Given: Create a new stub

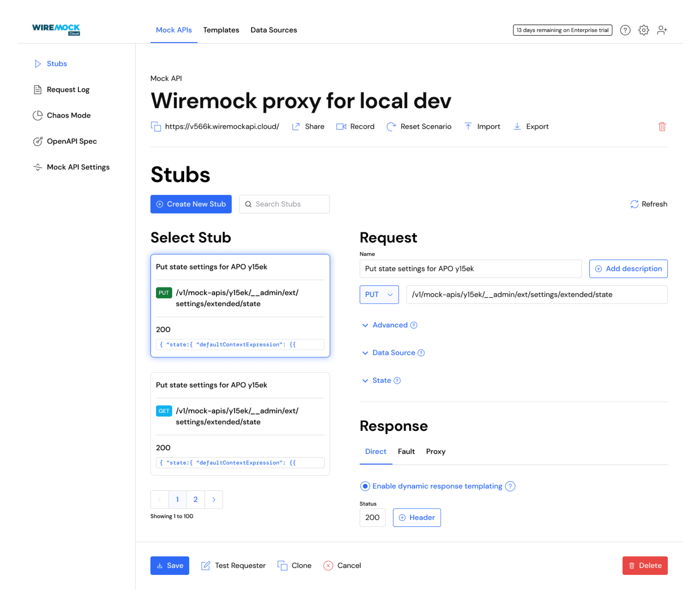Looking at the screenshot, I should click(191, 204).
